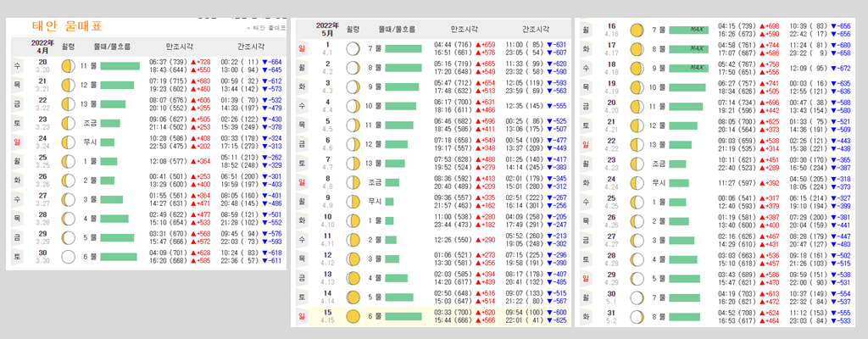
Task: Click the moon phase icon for May 3
Action: [x=353, y=87]
